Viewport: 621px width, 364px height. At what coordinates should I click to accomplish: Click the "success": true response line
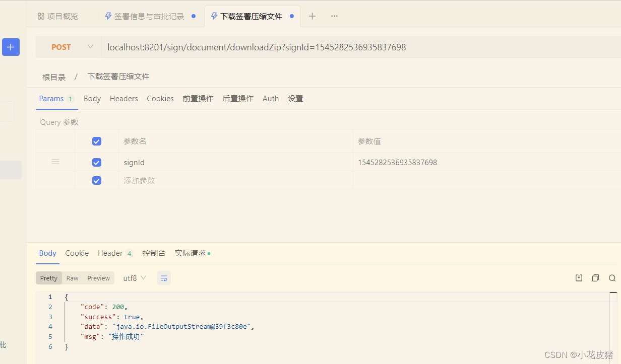[x=112, y=317]
